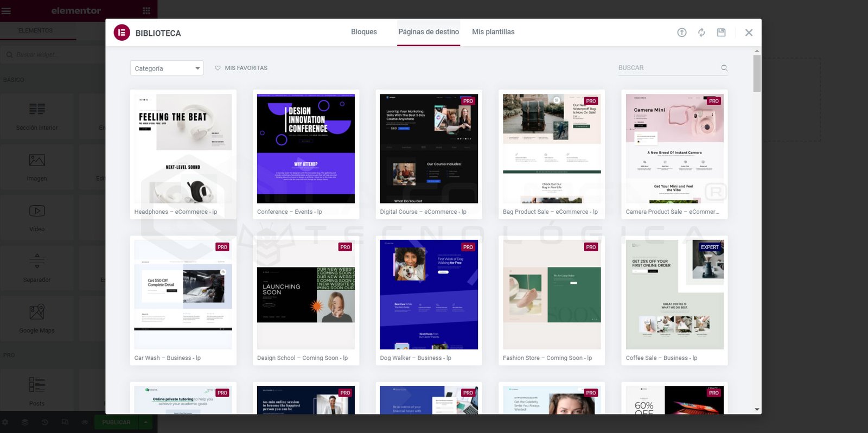Click 'Dog Walker – Business - lp' title
Image resolution: width=868 pixels, height=433 pixels.
tap(416, 358)
